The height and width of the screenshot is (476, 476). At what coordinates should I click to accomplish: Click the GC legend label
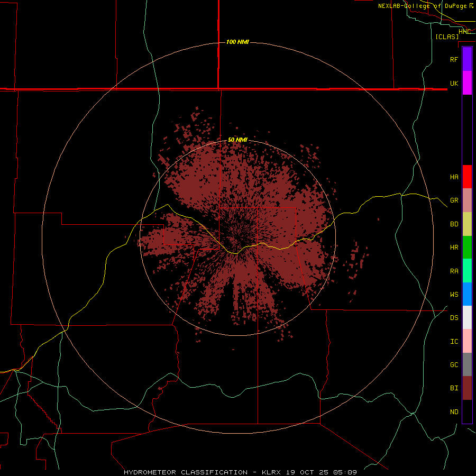click(x=454, y=364)
